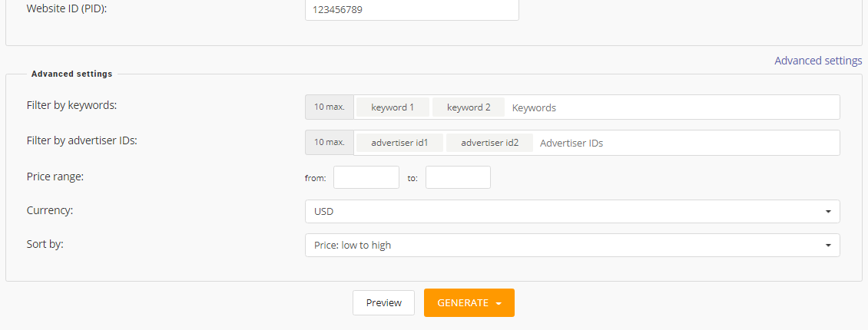Viewport: 868px width, 330px height.
Task: Click the price range 'to' field
Action: pyautogui.click(x=458, y=177)
